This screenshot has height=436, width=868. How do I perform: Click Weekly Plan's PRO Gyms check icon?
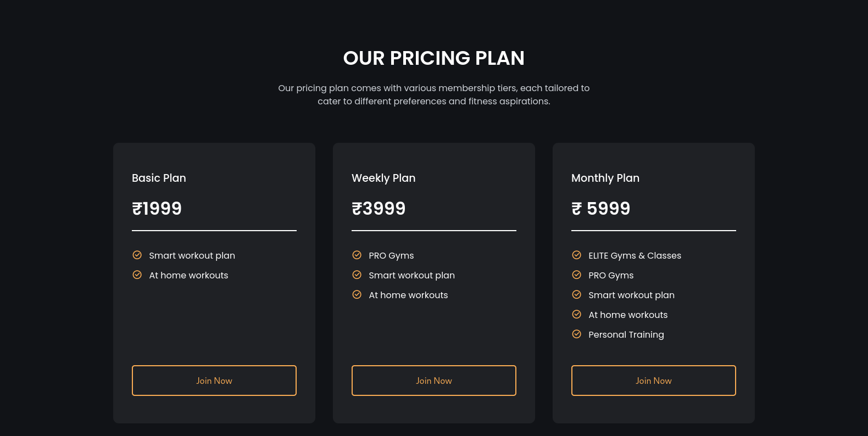tap(357, 255)
